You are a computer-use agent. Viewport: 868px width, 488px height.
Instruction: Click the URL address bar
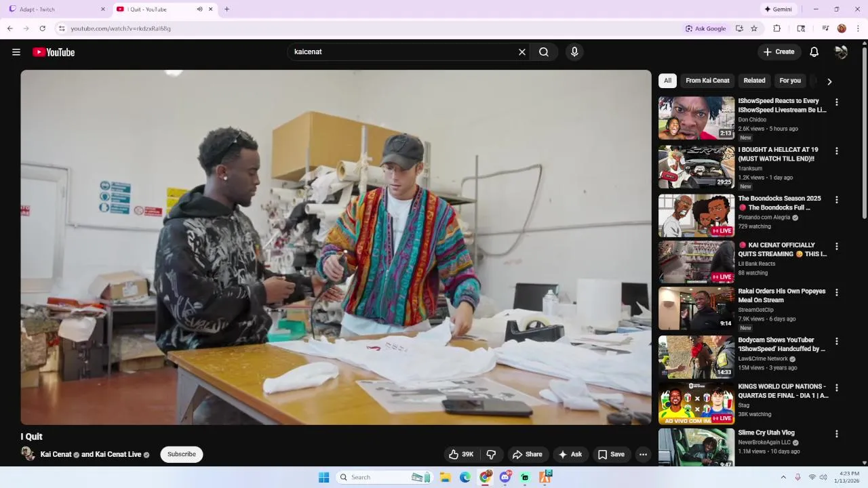pyautogui.click(x=373, y=28)
